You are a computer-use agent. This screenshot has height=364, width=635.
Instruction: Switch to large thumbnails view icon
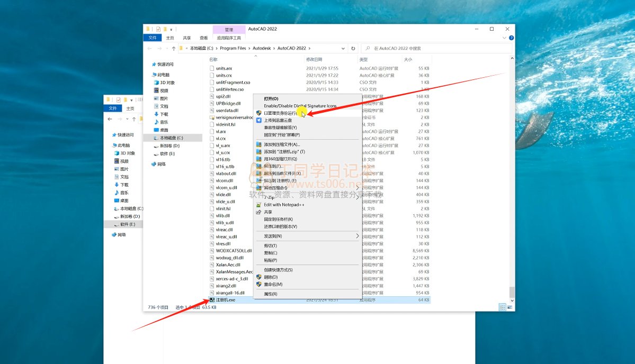(x=509, y=307)
